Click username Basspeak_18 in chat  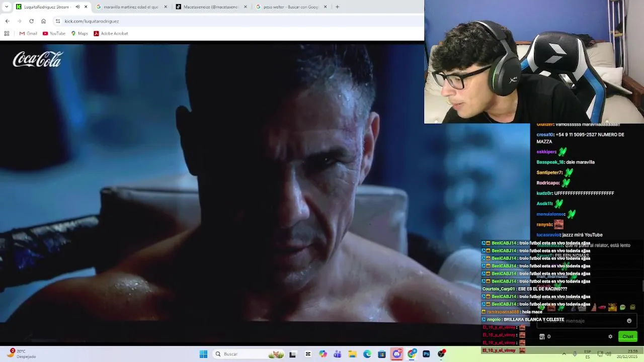tap(550, 162)
